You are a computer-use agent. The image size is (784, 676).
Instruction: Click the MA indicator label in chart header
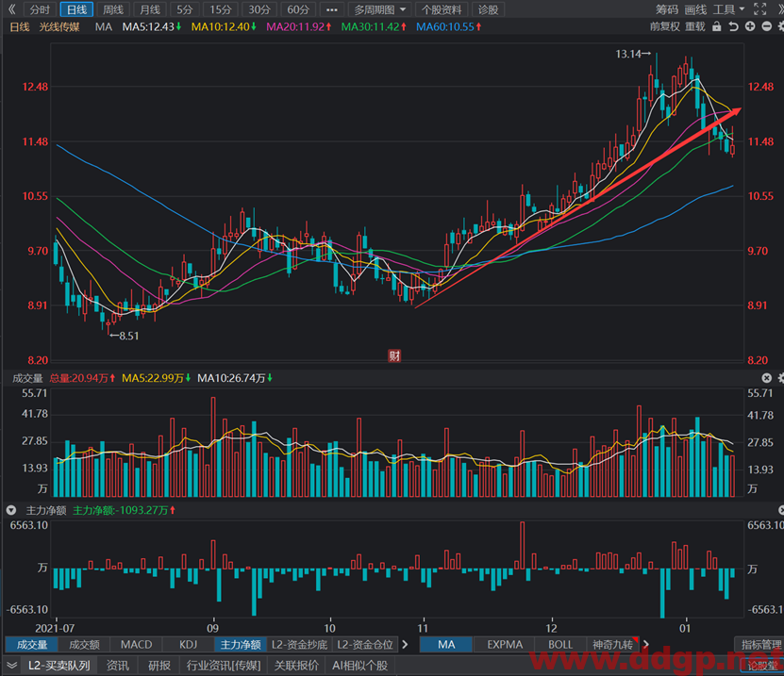pos(104,27)
